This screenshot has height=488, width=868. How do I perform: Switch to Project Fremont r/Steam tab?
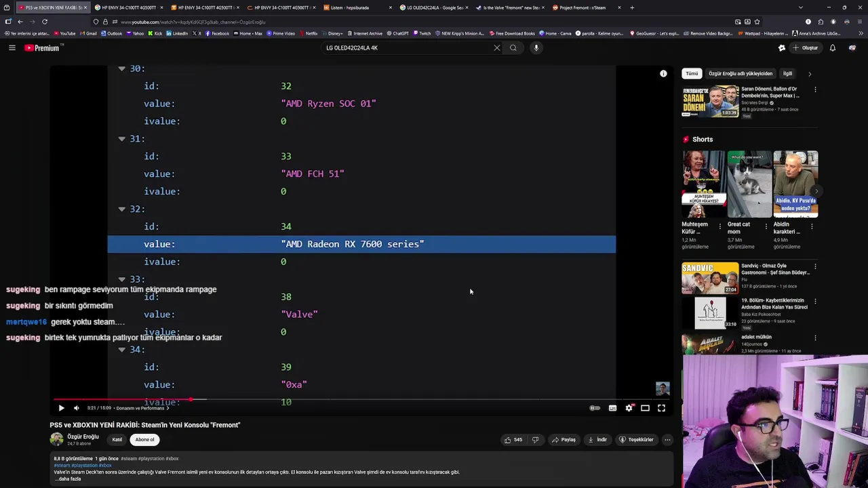[585, 7]
